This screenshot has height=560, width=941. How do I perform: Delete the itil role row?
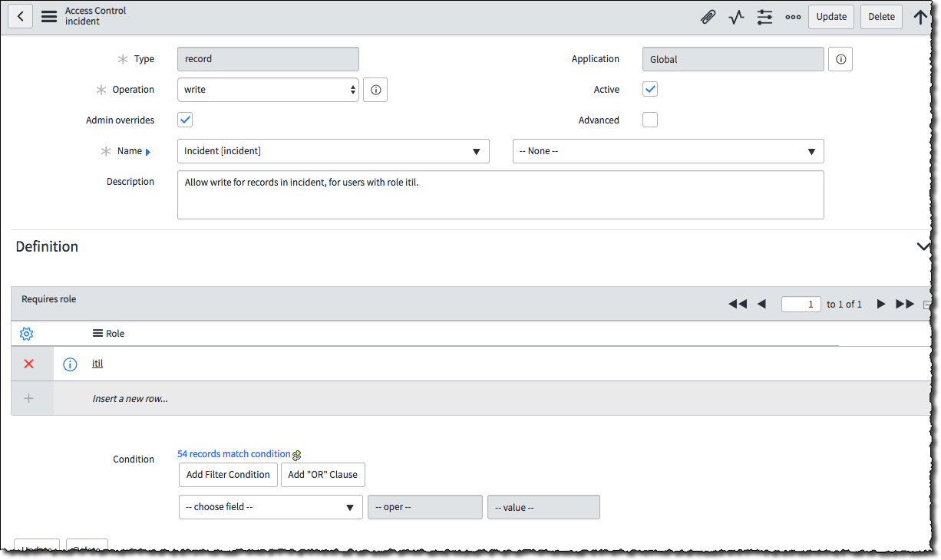[29, 364]
